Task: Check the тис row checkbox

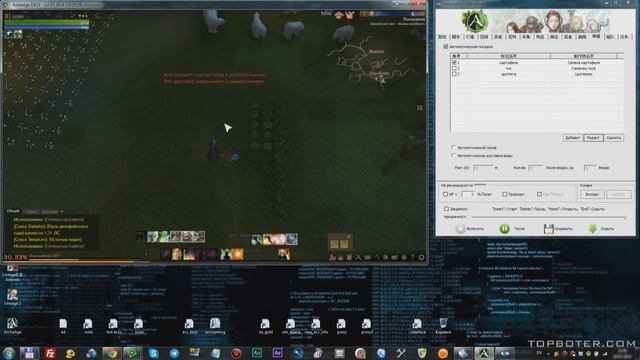Action: (454, 68)
